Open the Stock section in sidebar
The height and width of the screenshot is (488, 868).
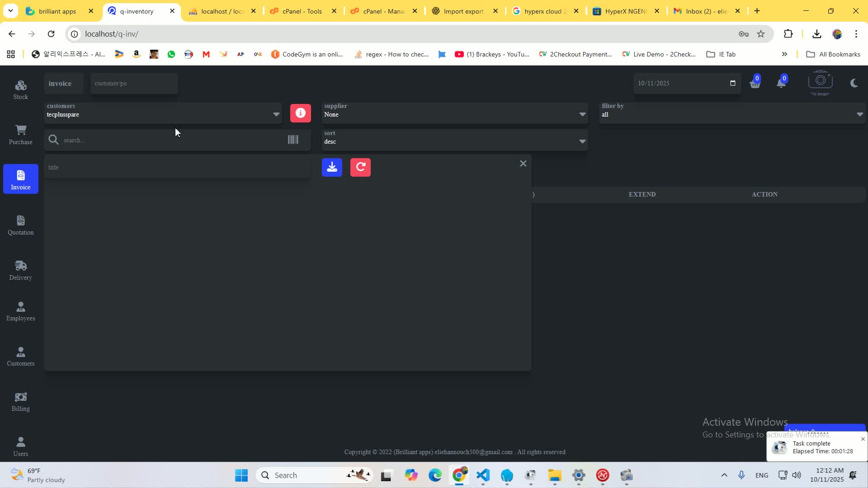[20, 89]
